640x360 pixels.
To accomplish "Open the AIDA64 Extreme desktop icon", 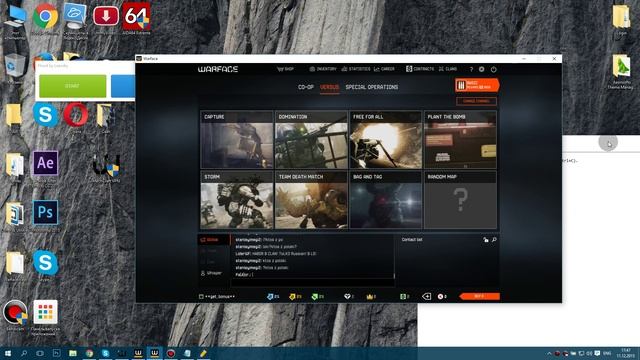I will (x=136, y=16).
